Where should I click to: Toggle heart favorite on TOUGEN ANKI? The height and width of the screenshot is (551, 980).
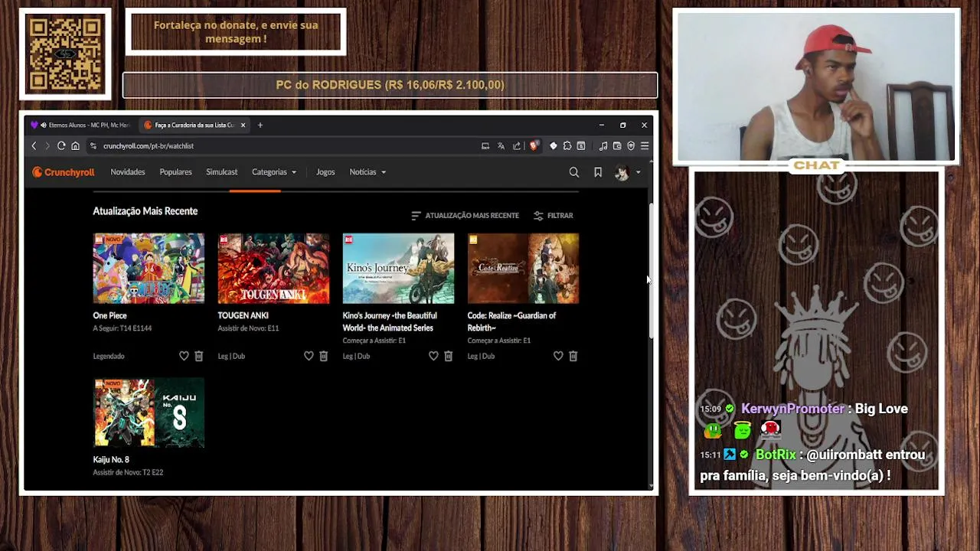click(x=309, y=356)
